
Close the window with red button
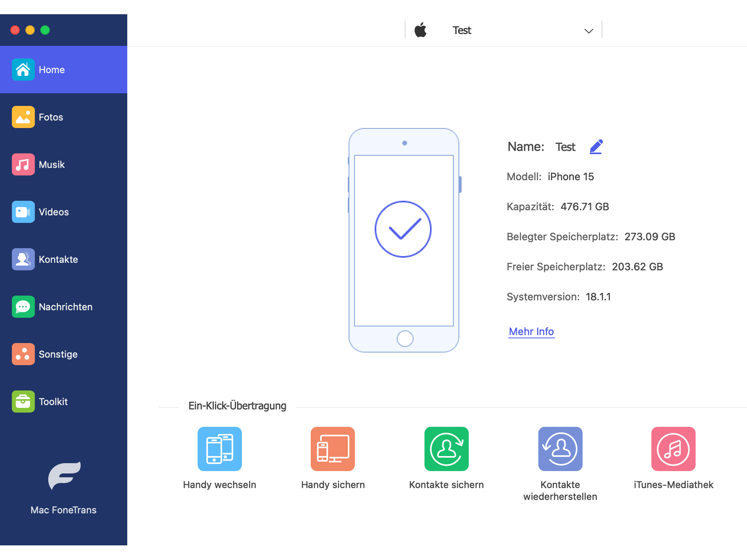(x=15, y=30)
